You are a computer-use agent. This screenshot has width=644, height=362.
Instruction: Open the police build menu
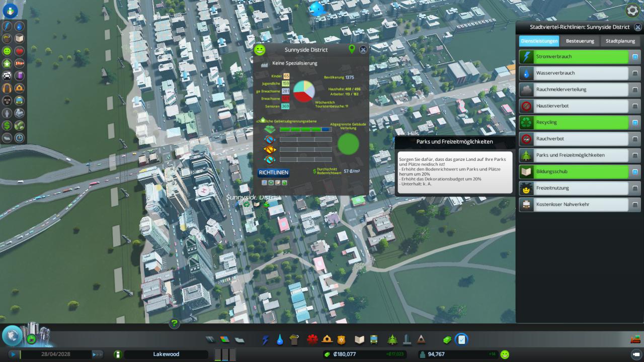click(x=342, y=340)
